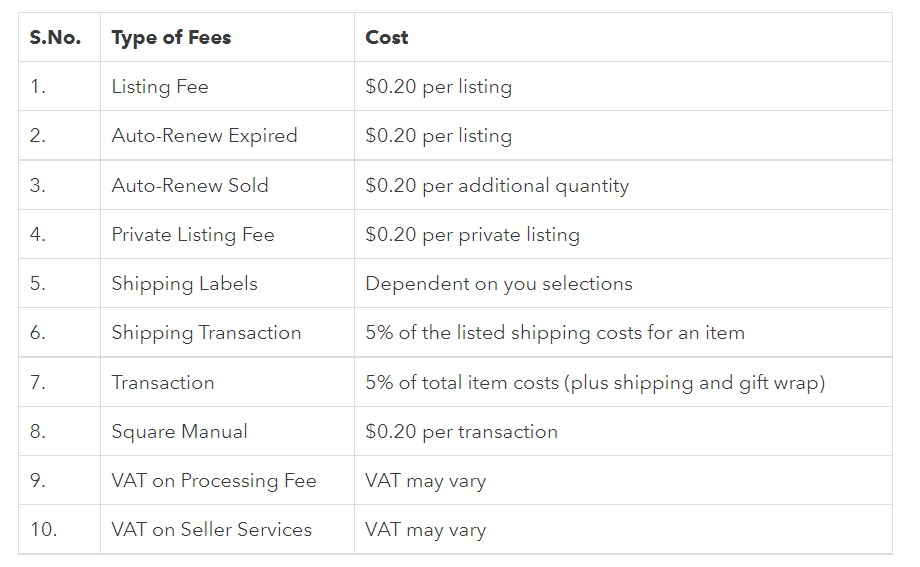
Task: Select "5% of the listed shipping costs" cell
Action: 555,333
